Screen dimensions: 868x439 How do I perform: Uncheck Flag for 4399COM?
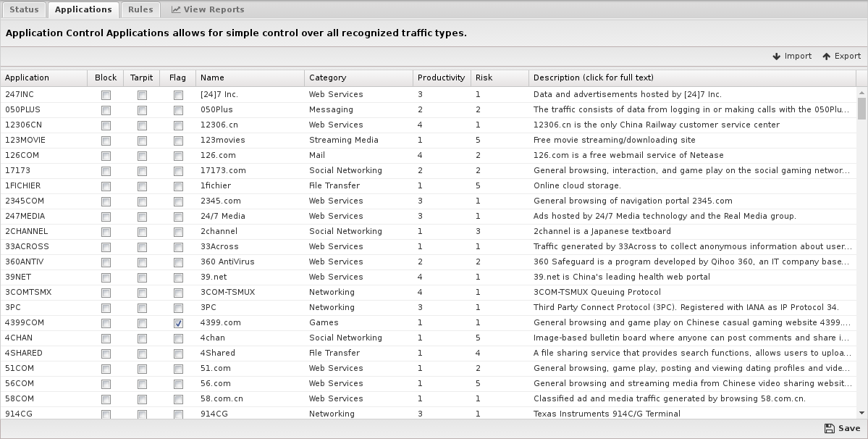tap(178, 323)
